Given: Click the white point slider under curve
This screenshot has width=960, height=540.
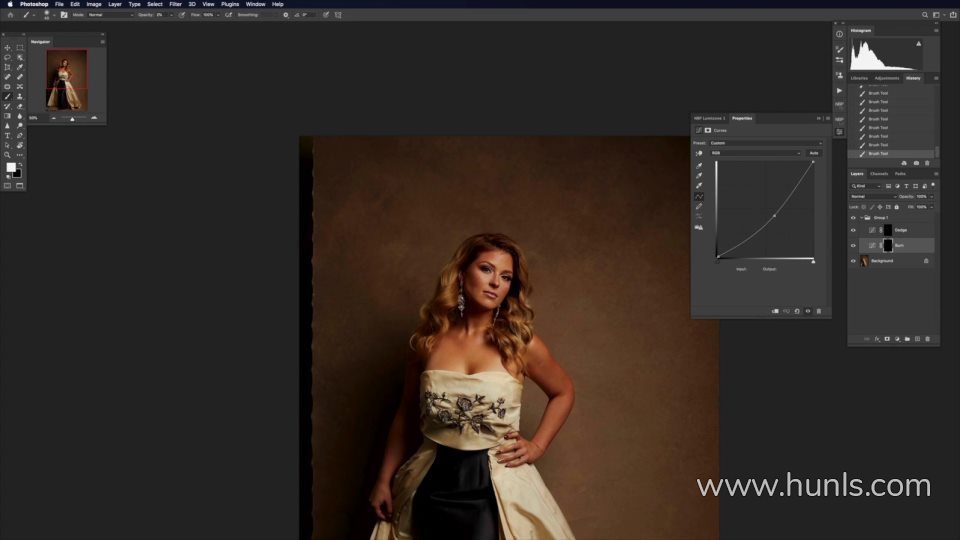Looking at the screenshot, I should tap(813, 261).
